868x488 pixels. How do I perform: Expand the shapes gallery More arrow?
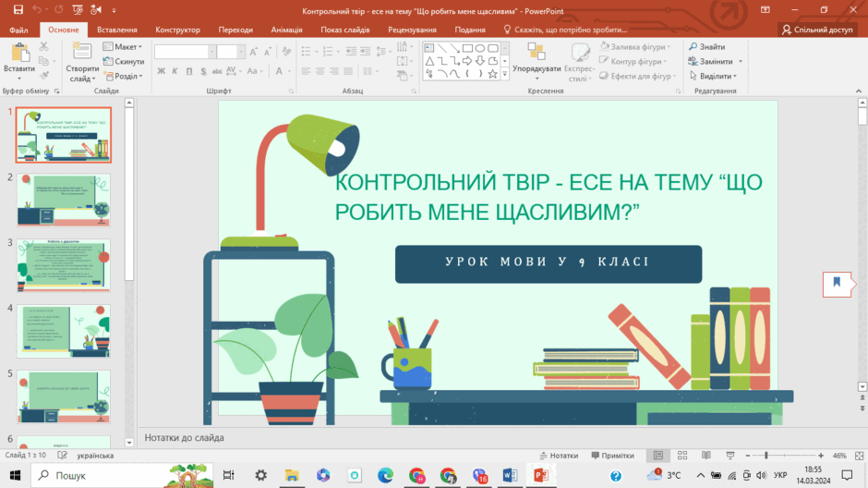[504, 74]
